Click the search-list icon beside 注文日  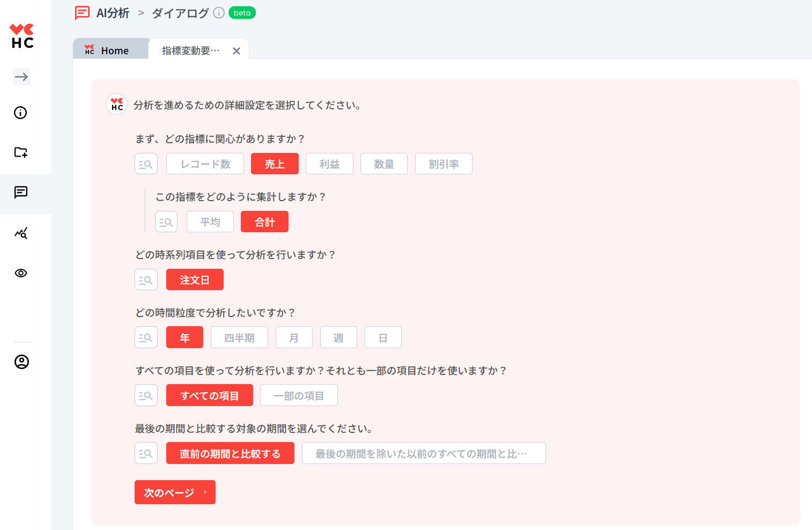146,279
